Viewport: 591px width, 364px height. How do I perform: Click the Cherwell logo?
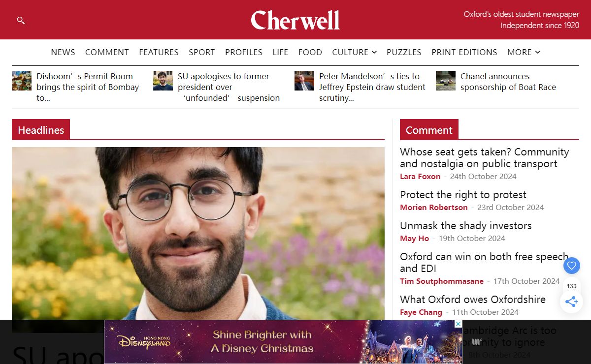(295, 20)
